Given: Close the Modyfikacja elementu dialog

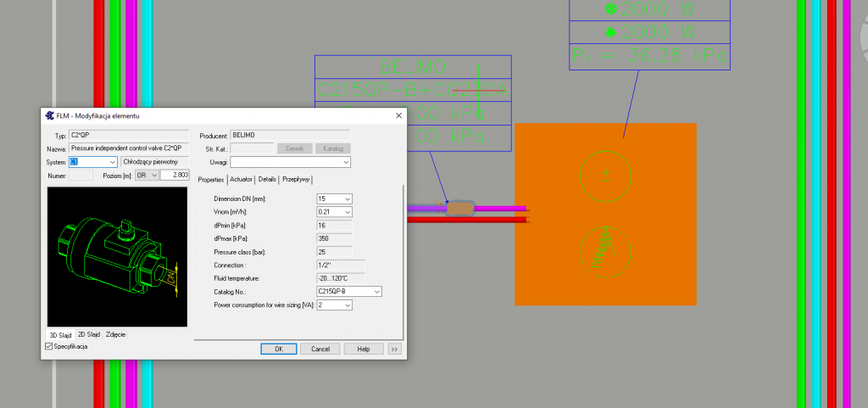Looking at the screenshot, I should pyautogui.click(x=398, y=115).
